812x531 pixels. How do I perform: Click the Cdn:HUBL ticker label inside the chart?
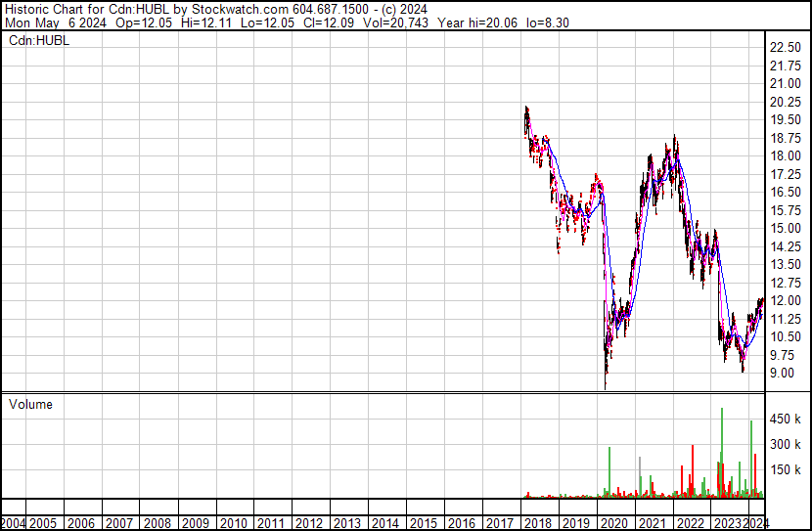[x=37, y=40]
